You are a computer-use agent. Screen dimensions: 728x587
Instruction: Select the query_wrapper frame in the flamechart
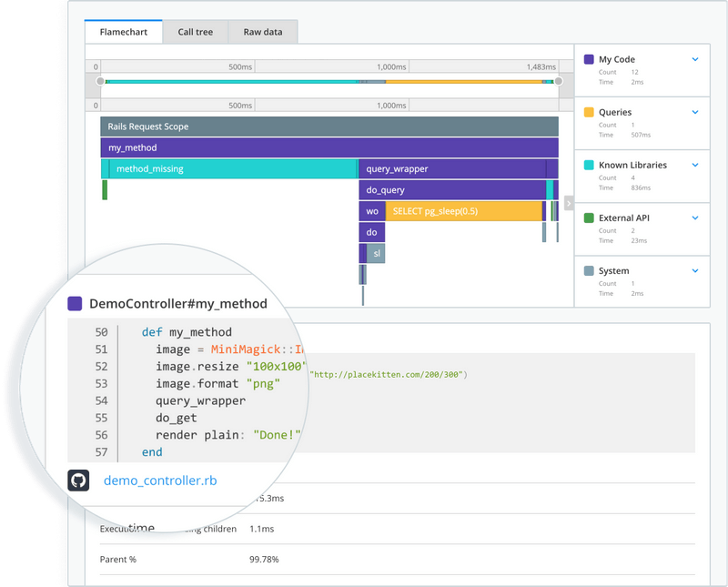[x=400, y=168]
